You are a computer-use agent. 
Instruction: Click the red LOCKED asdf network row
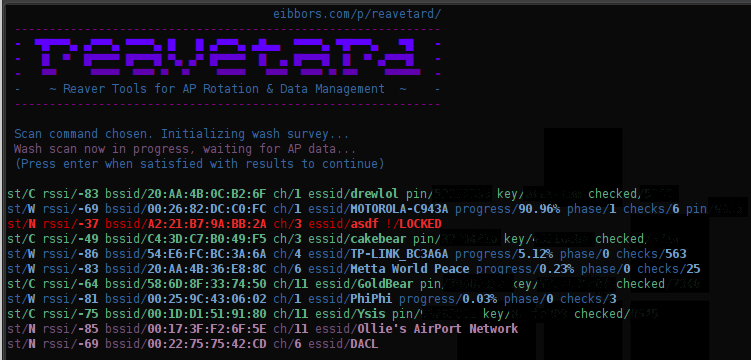(224, 224)
